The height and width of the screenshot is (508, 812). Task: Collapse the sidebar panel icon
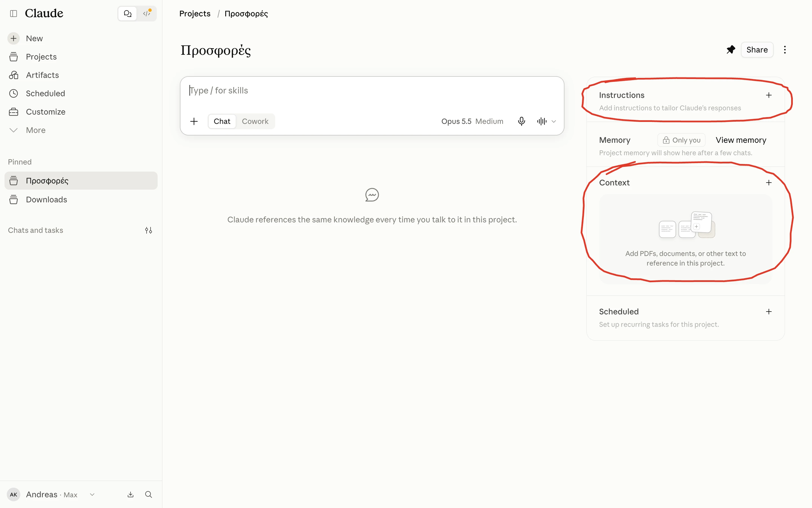point(14,14)
